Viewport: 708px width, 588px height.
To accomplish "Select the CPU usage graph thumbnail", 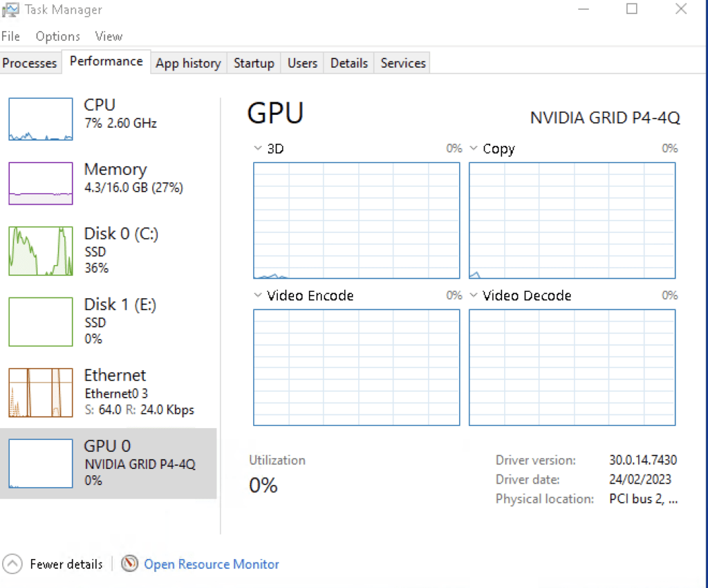I will (x=41, y=119).
